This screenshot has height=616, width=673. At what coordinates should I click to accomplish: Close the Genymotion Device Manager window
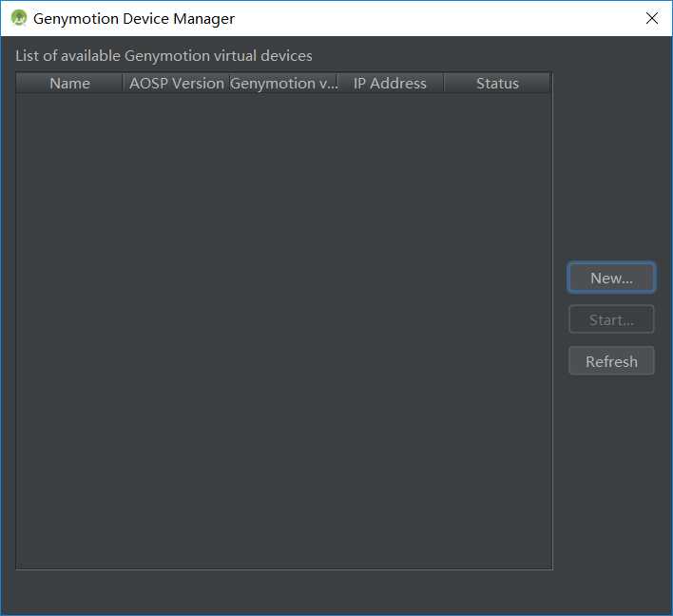[651, 18]
